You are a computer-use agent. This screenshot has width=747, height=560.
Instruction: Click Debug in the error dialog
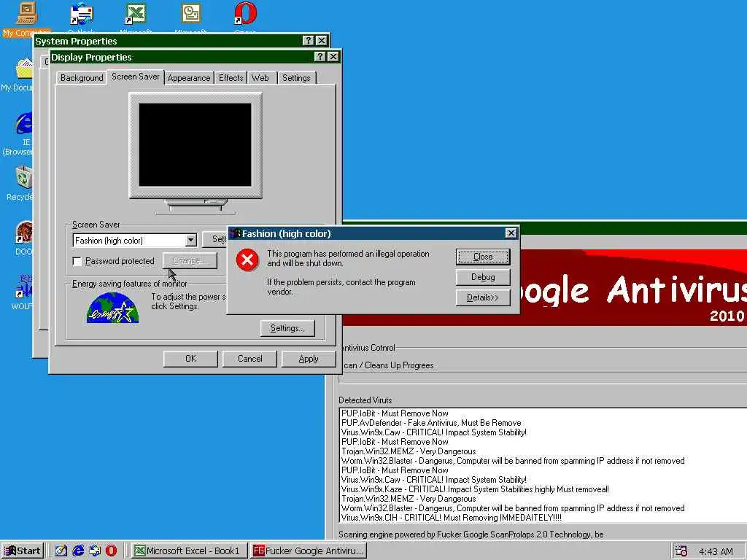click(483, 277)
